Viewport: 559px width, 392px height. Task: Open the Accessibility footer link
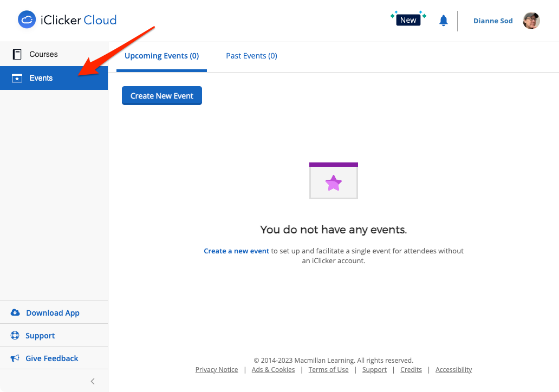[x=453, y=369]
